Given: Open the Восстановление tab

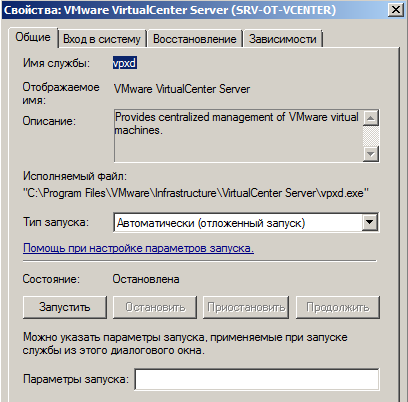Looking at the screenshot, I should (195, 39).
